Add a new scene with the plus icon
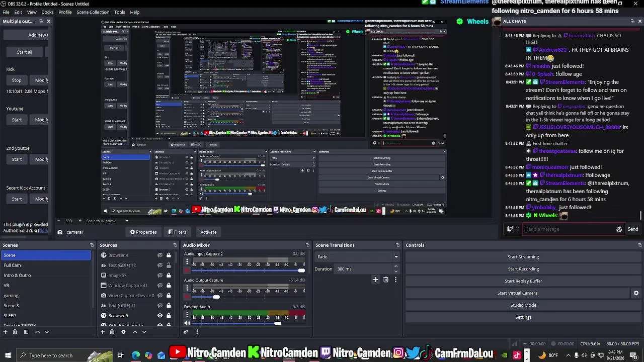The image size is (644, 362). tap(6, 332)
